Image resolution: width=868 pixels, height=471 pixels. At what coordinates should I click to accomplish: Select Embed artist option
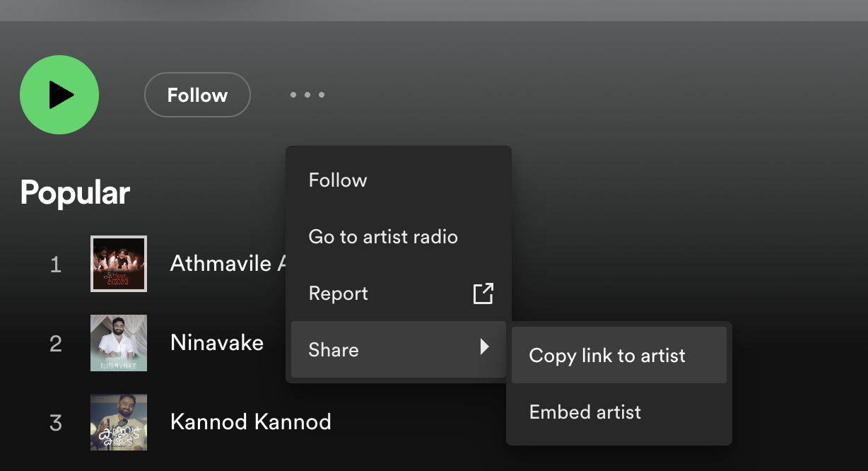[x=585, y=412]
